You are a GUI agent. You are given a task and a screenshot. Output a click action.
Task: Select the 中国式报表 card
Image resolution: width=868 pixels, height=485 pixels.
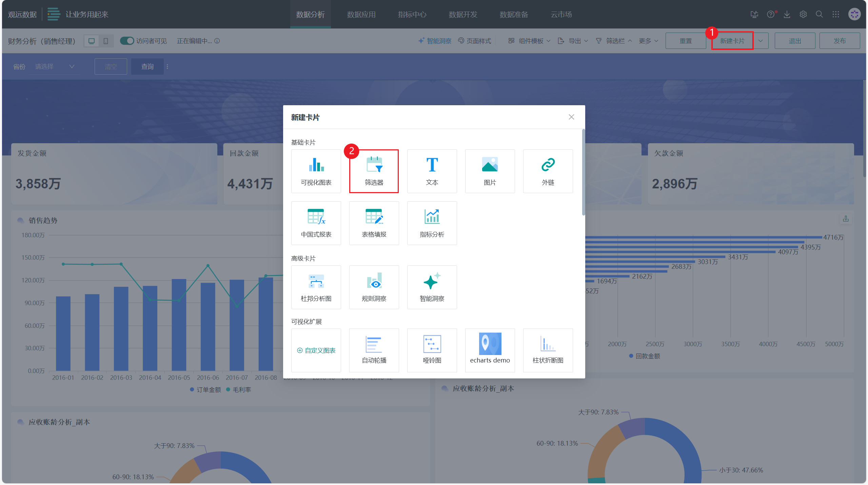tap(316, 223)
